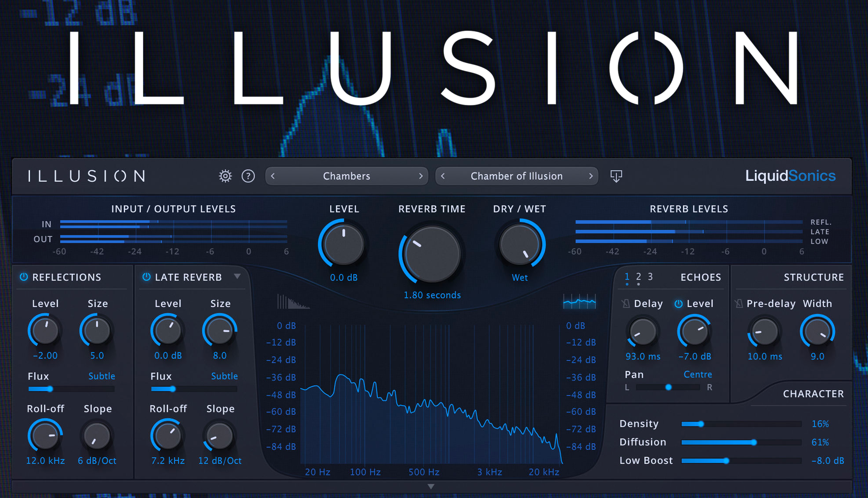Click the 9.0 width value
Image resolution: width=868 pixels, height=498 pixels.
click(817, 356)
